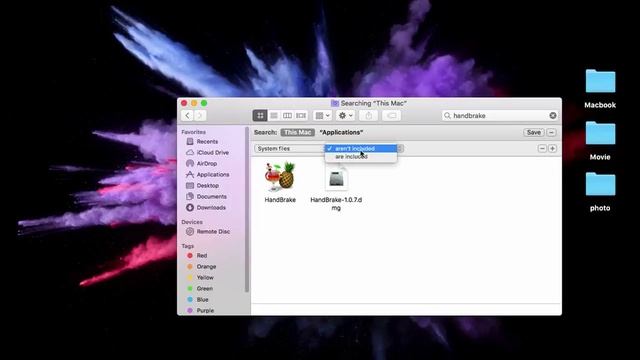Click the Devices sidebar heading

pos(192,222)
